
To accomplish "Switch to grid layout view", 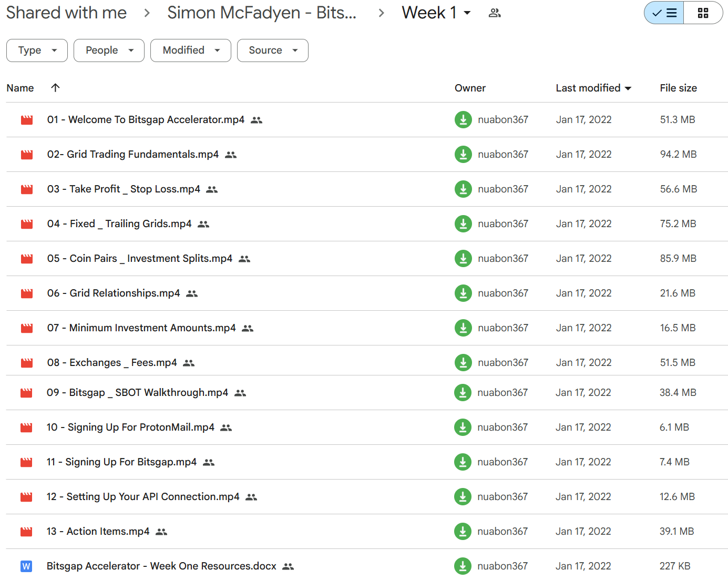I will [x=703, y=13].
